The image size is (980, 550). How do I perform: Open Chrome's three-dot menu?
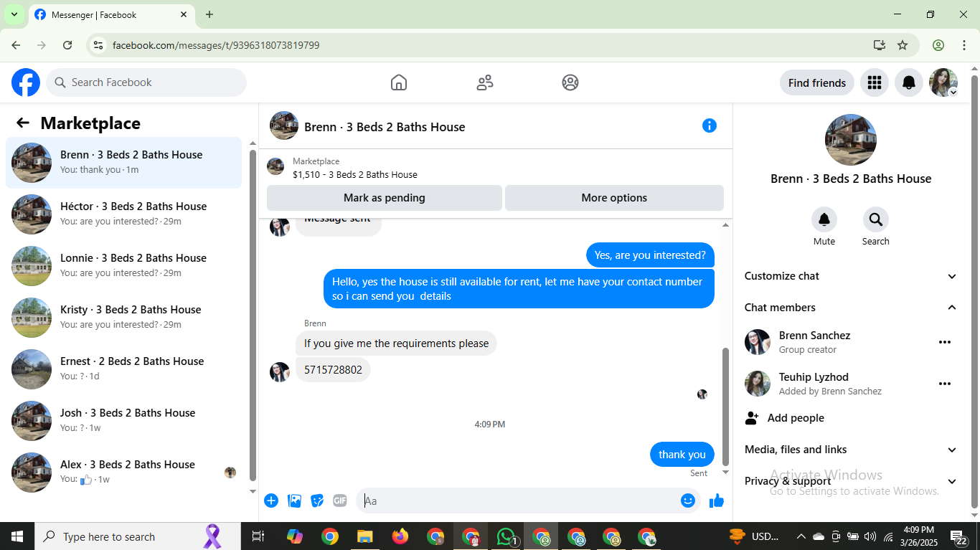(963, 45)
